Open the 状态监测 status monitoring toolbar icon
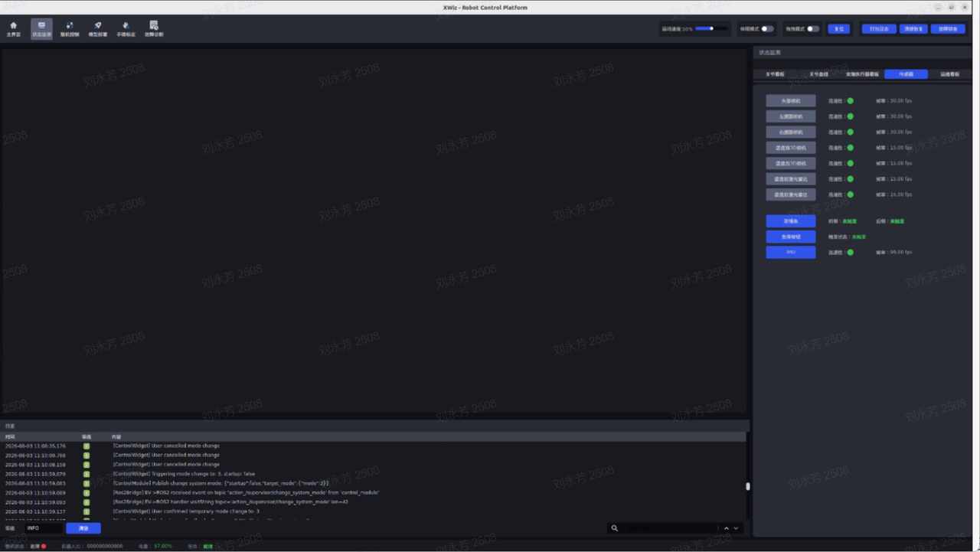The height and width of the screenshot is (552, 980). (x=41, y=29)
